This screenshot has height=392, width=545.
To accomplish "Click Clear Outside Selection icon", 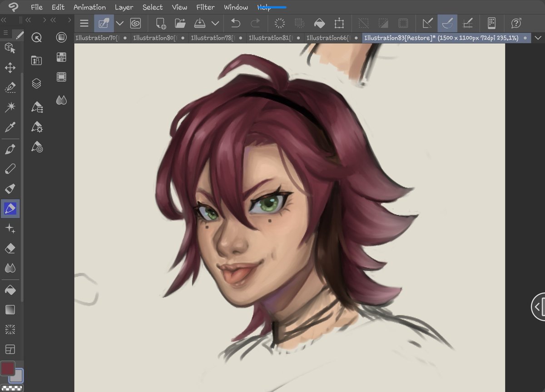I will [x=299, y=23].
